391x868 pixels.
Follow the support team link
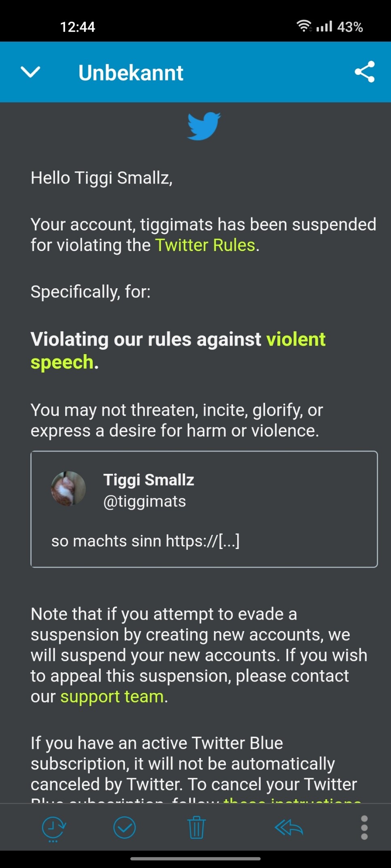tap(112, 697)
